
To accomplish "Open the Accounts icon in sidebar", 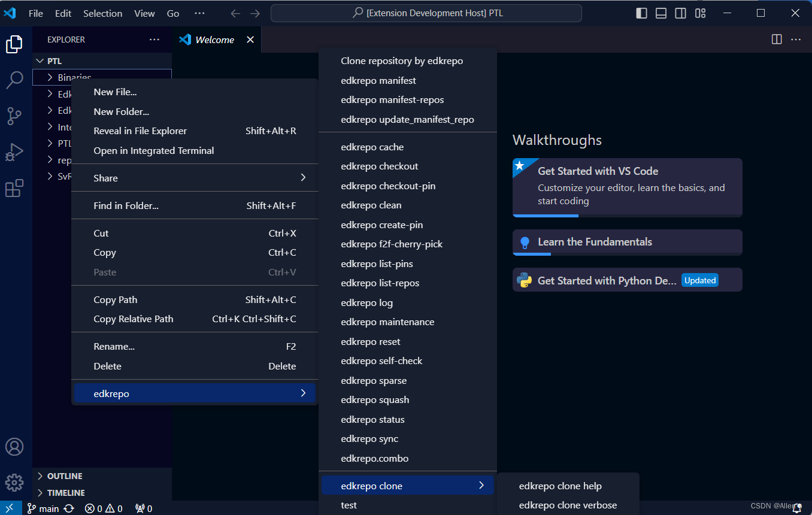I will 14,446.
